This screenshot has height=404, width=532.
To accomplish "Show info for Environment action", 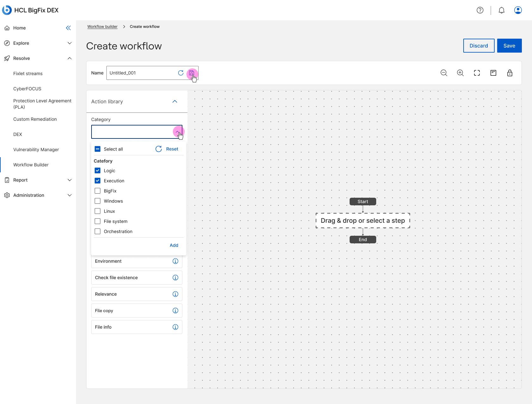I will click(175, 261).
